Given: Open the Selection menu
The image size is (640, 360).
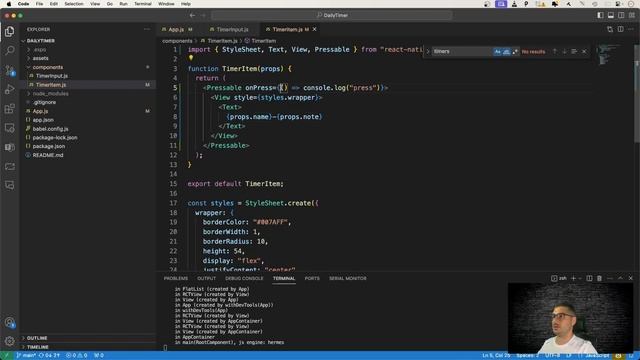Looking at the screenshot, I should click(73, 4).
